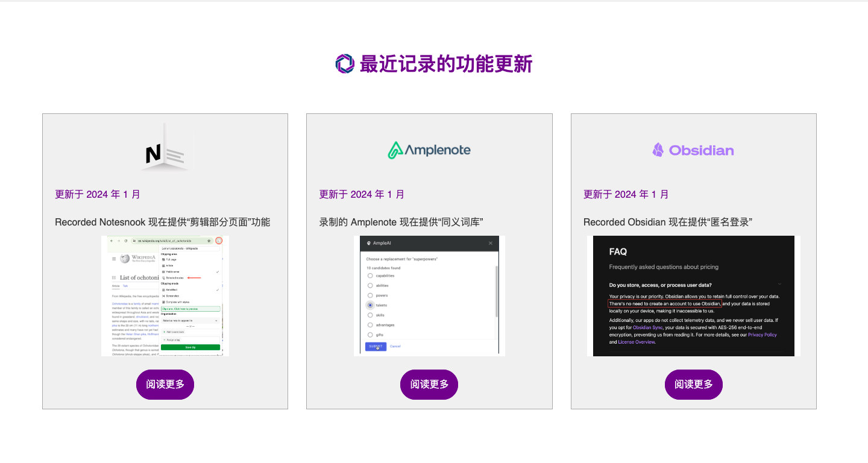
Task: Click the Amplenote logo in the middle card
Action: tap(429, 149)
